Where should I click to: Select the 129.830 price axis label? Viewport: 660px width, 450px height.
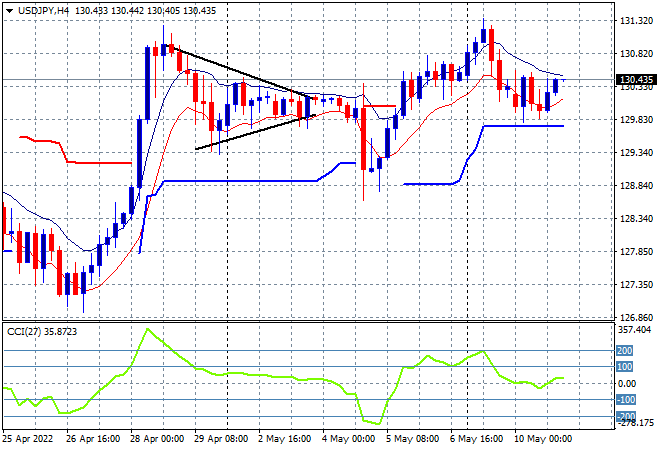(x=636, y=120)
